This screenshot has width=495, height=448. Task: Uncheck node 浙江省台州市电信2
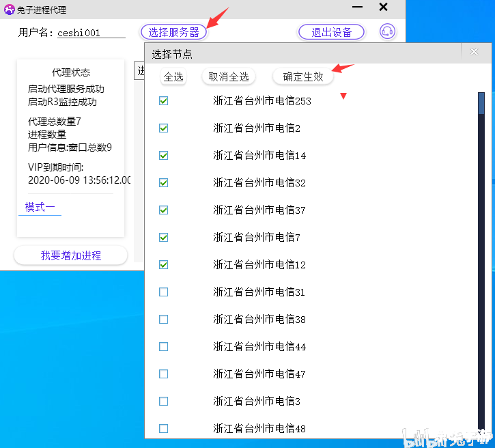(x=164, y=128)
